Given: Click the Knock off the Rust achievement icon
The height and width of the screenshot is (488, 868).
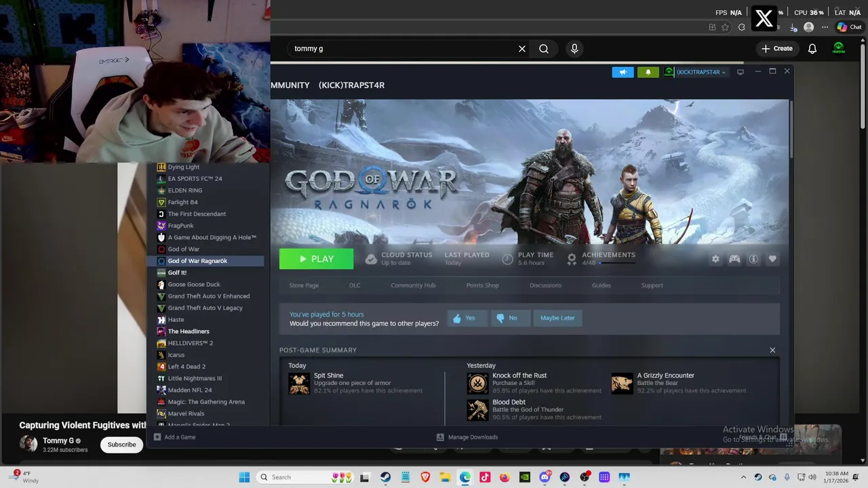Looking at the screenshot, I should (x=477, y=383).
